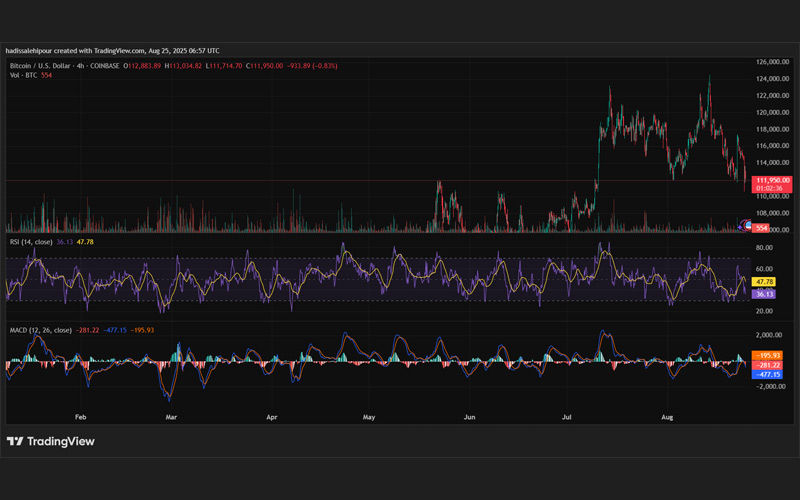
Task: Click the 120,000.00 price axis label
Action: [772, 112]
